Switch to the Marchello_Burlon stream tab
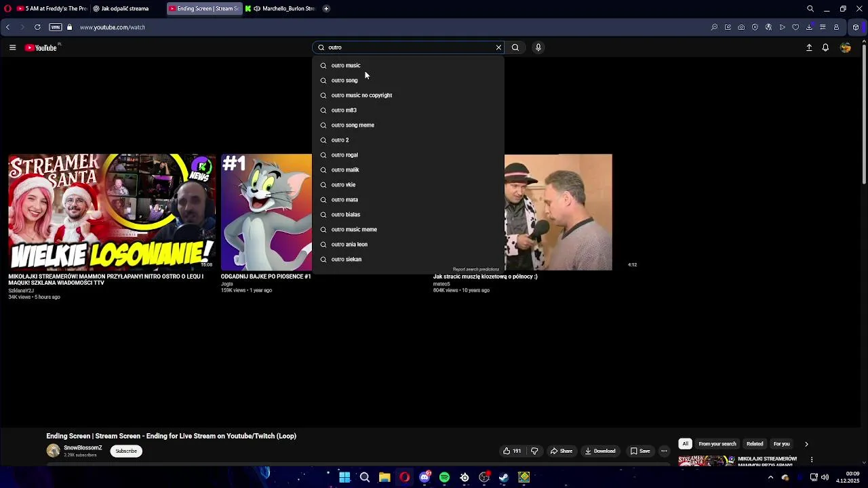 pyautogui.click(x=281, y=9)
